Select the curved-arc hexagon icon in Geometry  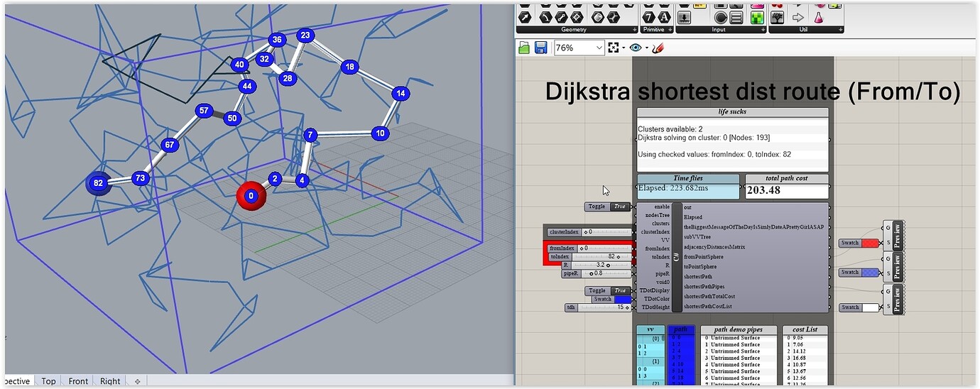click(x=545, y=17)
